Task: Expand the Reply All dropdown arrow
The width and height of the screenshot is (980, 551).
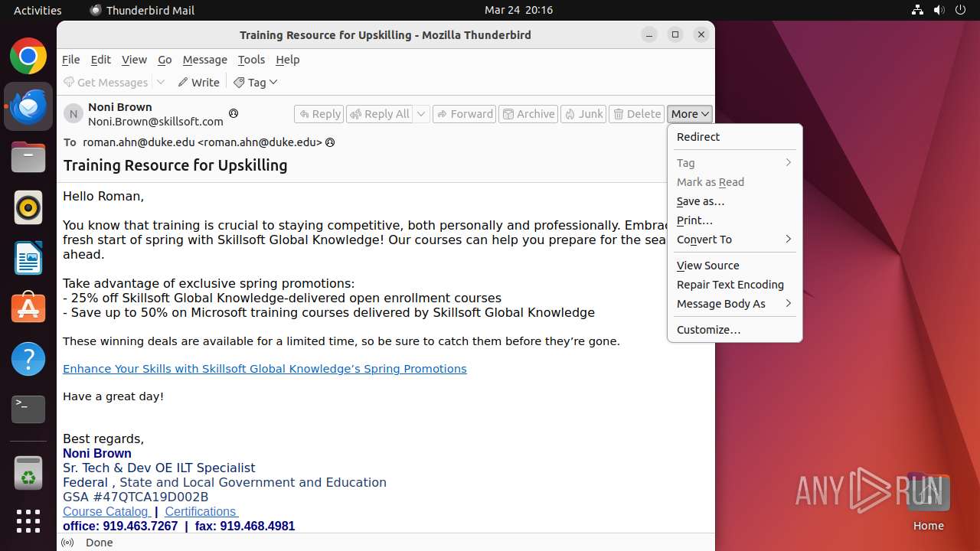Action: click(x=421, y=114)
